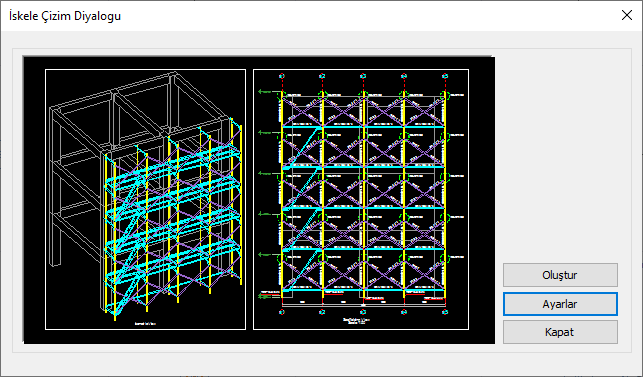Image resolution: width=643 pixels, height=377 pixels.
Task: Click axis bubble 2 below the elevation
Action: point(322,312)
